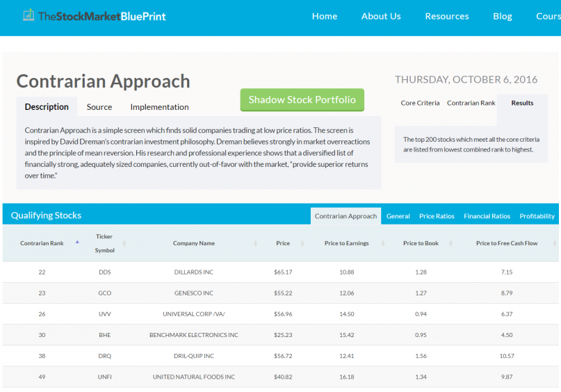Viewport: 561px width, 392px height.
Task: Click Shadow Stock Portfolio button
Action: pyautogui.click(x=302, y=100)
